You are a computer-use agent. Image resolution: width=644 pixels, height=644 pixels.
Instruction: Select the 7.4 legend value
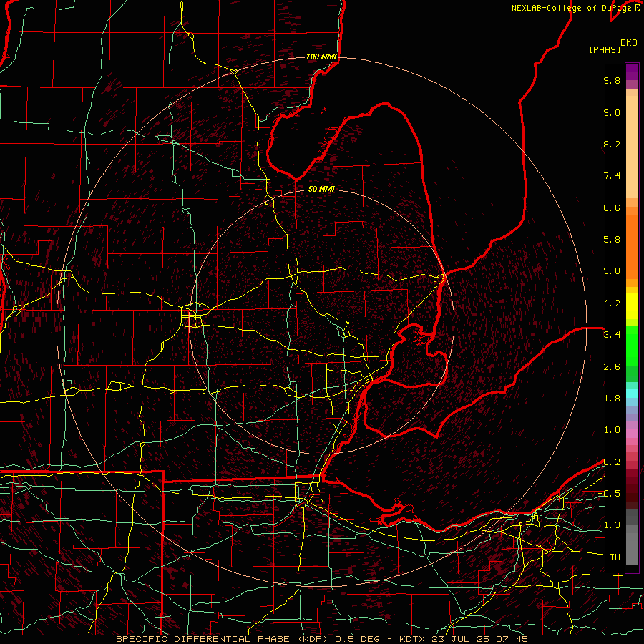click(x=612, y=176)
